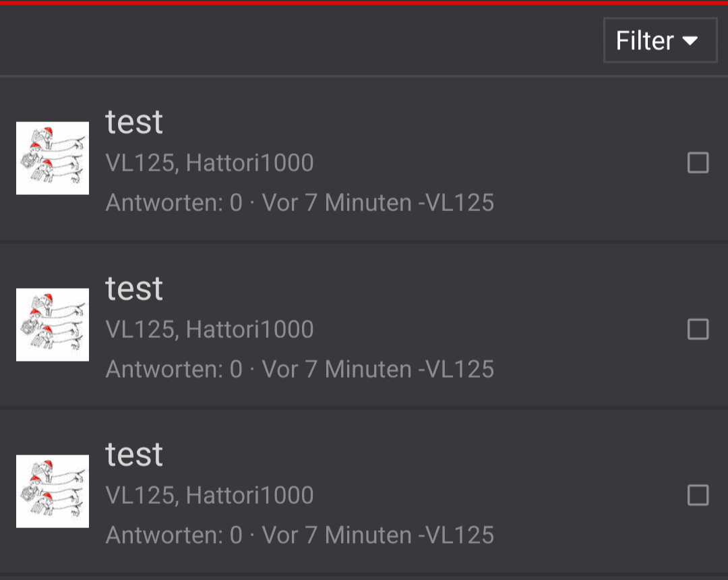Image resolution: width=728 pixels, height=580 pixels.
Task: Click participant VL125 in the first conversation
Action: [x=140, y=163]
